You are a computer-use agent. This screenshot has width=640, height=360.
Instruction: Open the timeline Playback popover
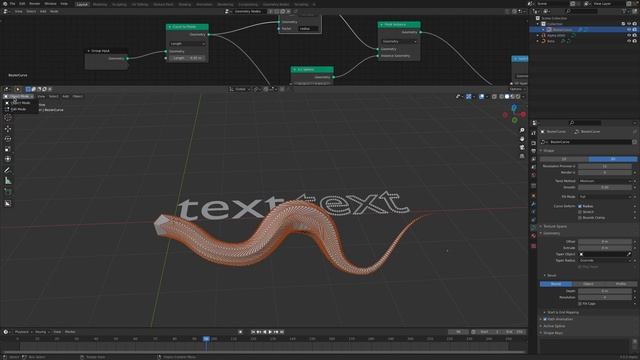pyautogui.click(x=23, y=332)
